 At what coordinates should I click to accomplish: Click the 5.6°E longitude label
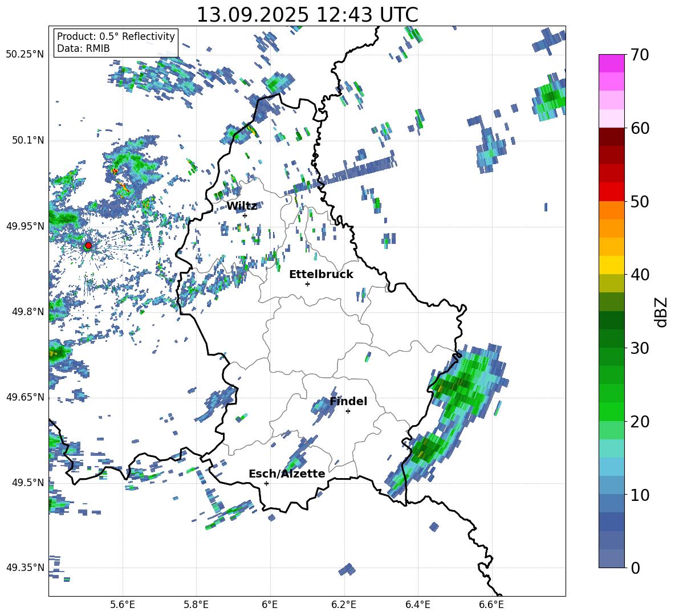(123, 605)
